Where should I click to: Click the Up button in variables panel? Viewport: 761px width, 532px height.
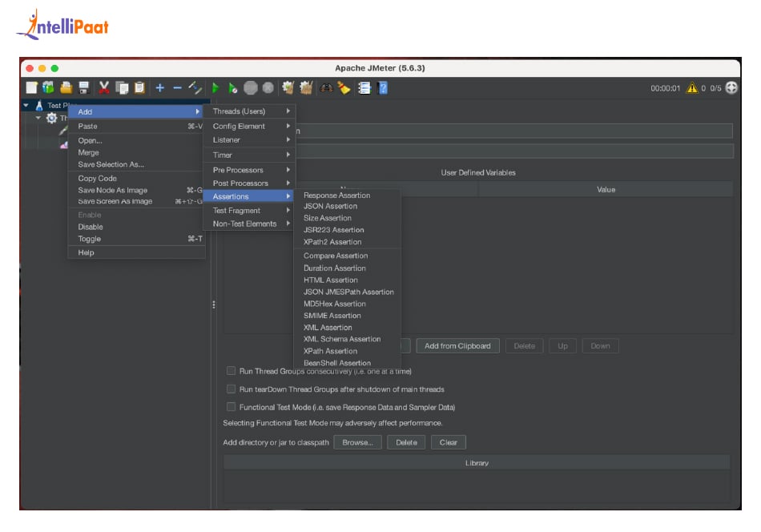point(562,346)
